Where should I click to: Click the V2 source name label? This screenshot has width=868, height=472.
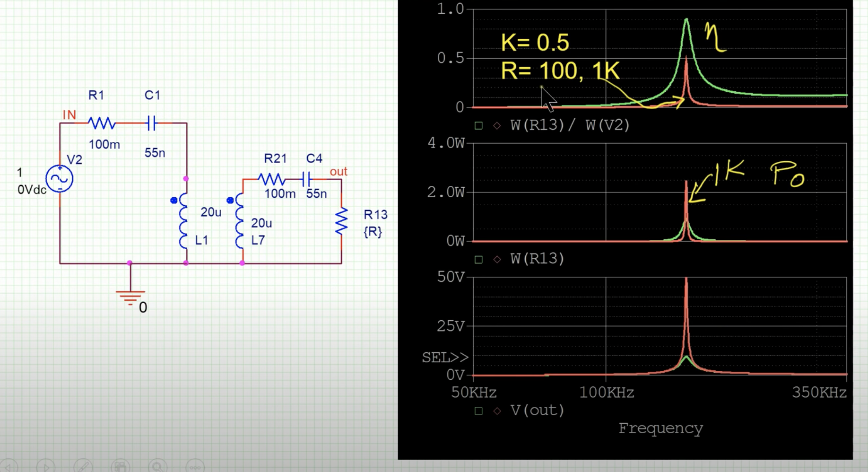(75, 160)
